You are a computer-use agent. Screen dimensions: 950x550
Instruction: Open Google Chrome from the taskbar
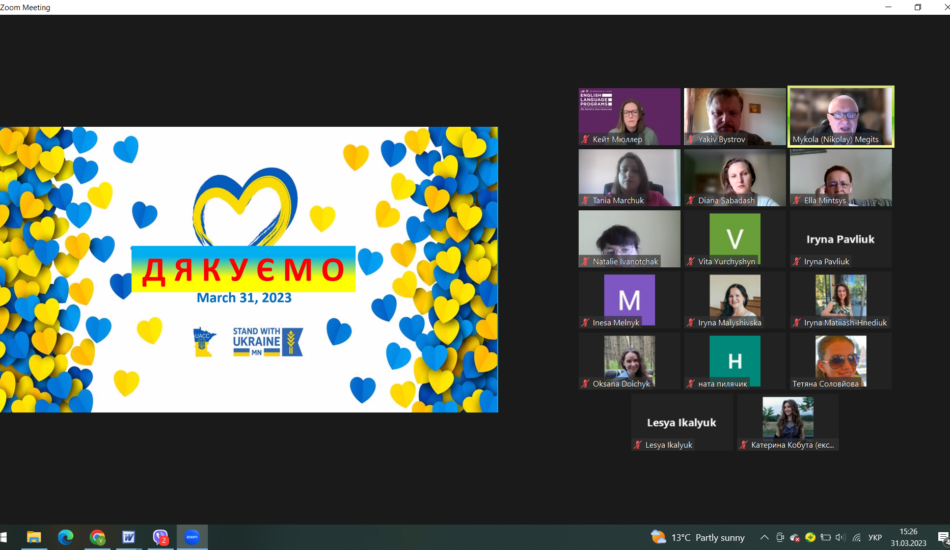[x=97, y=537]
